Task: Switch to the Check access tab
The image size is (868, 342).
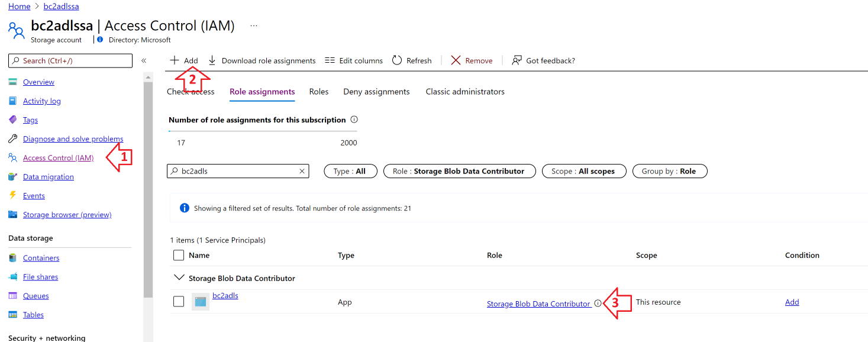Action: (191, 92)
